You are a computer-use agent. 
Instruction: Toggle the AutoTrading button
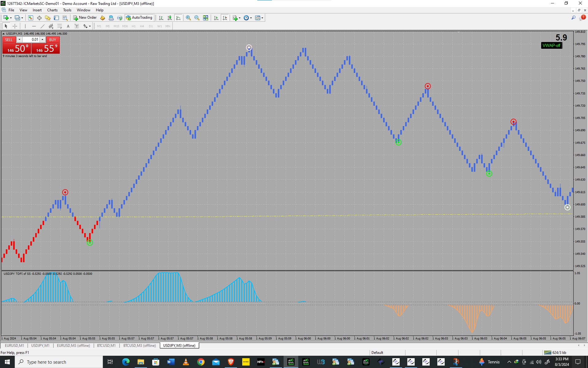[x=139, y=18]
